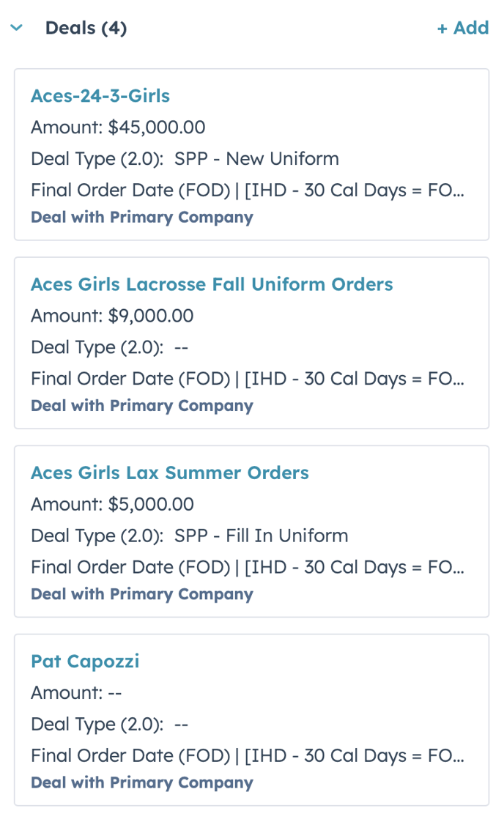Image resolution: width=504 pixels, height=822 pixels.
Task: Click the empty Amount on Pat Capozzi
Action: click(x=114, y=692)
